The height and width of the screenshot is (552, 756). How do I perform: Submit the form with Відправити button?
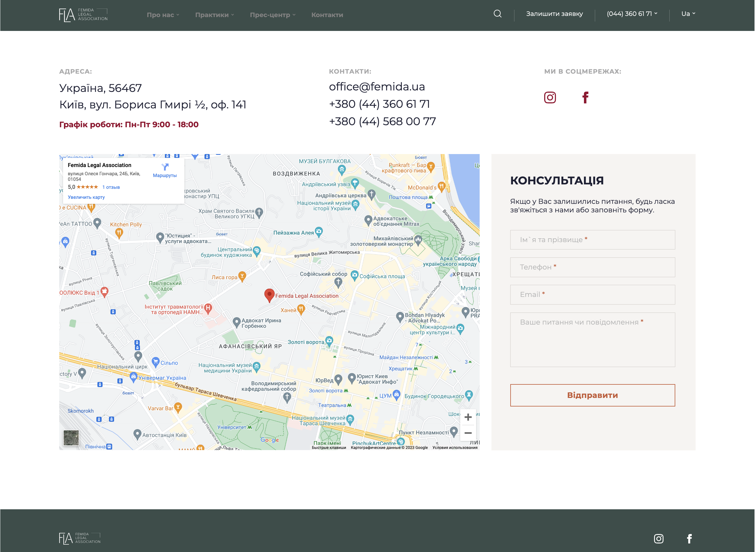coord(593,396)
